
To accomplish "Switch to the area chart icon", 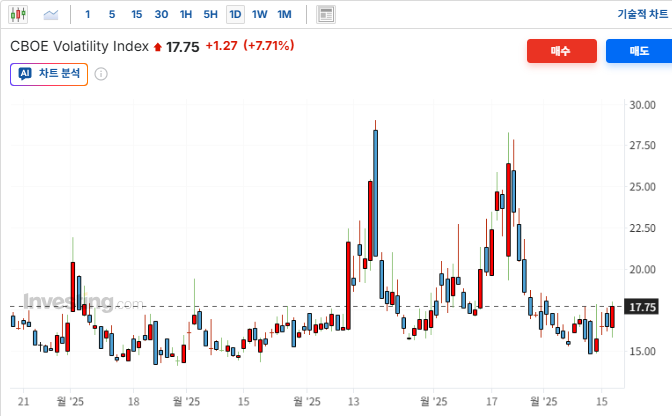I will click(x=51, y=15).
